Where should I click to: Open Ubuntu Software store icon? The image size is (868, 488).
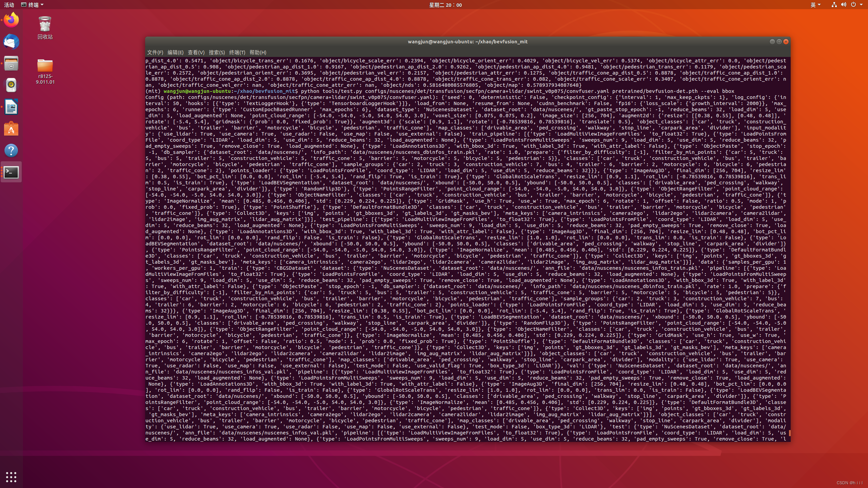click(x=11, y=129)
